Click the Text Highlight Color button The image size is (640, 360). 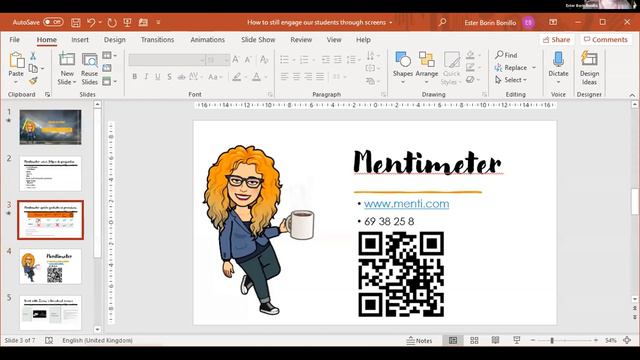(x=236, y=76)
